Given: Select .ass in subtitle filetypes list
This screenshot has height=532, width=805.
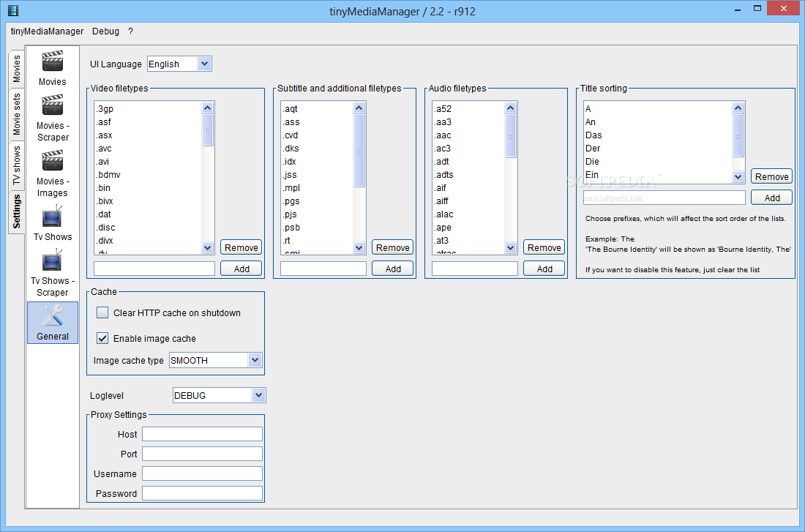Looking at the screenshot, I should point(318,122).
